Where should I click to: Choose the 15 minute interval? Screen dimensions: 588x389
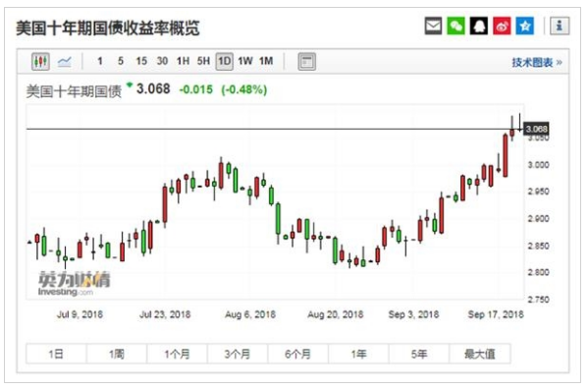141,61
